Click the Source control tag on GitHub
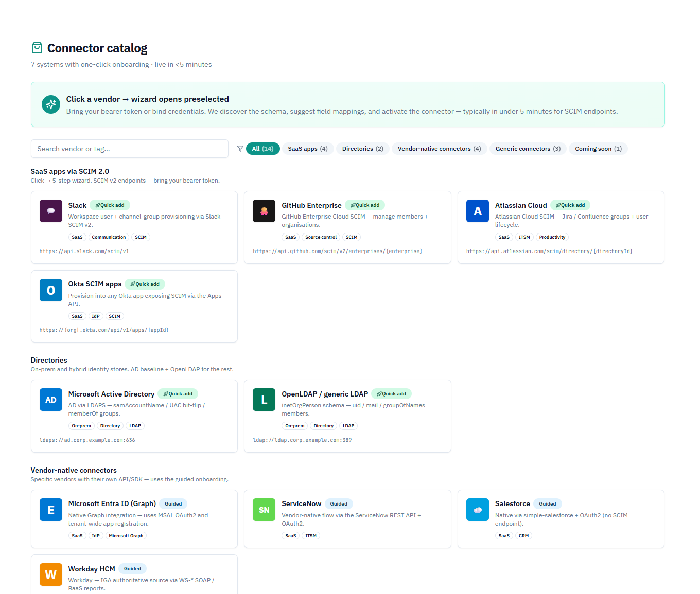Viewport: 700px width, 594px height. click(x=321, y=237)
